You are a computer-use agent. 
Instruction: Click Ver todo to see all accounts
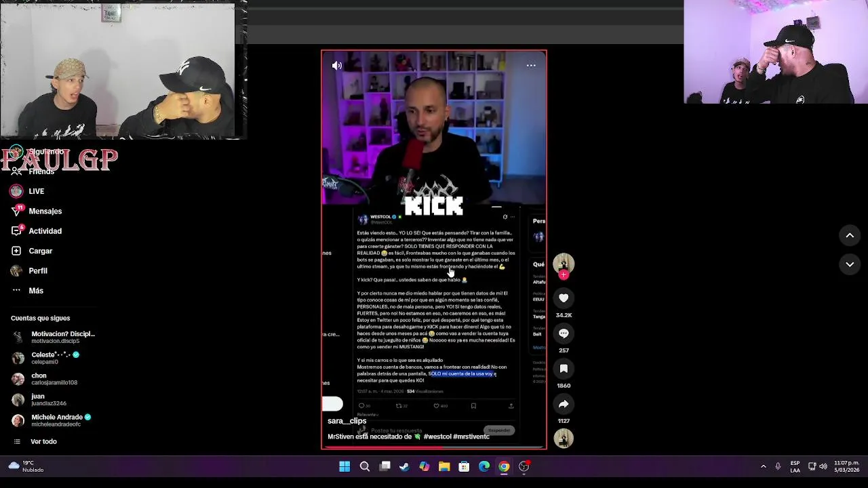click(x=43, y=441)
